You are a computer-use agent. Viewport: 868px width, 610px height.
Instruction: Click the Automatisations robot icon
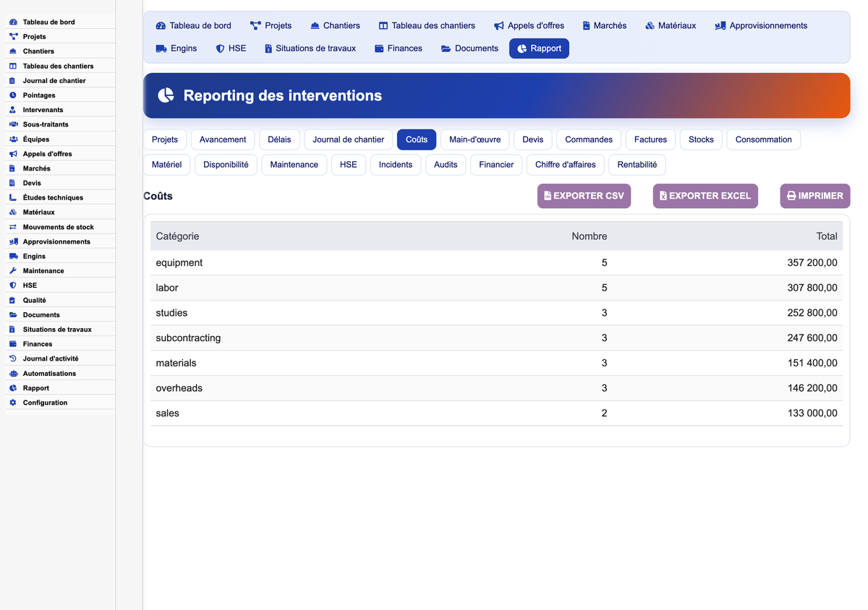[x=13, y=374]
